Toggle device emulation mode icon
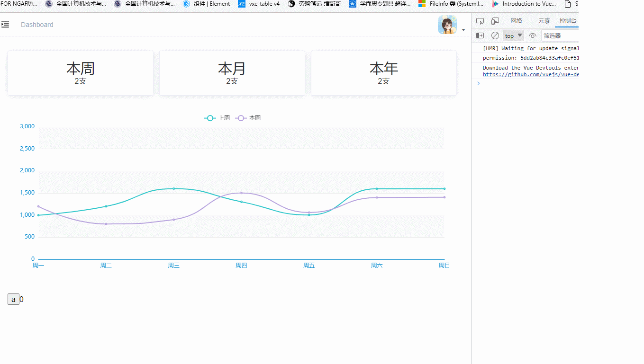 [495, 21]
